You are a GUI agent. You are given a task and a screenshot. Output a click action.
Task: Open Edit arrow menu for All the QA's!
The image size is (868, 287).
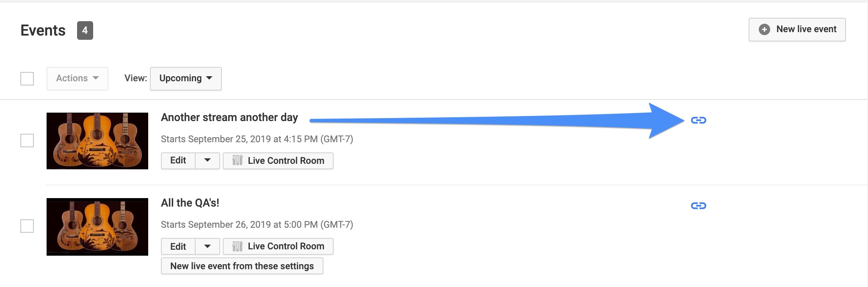point(207,246)
